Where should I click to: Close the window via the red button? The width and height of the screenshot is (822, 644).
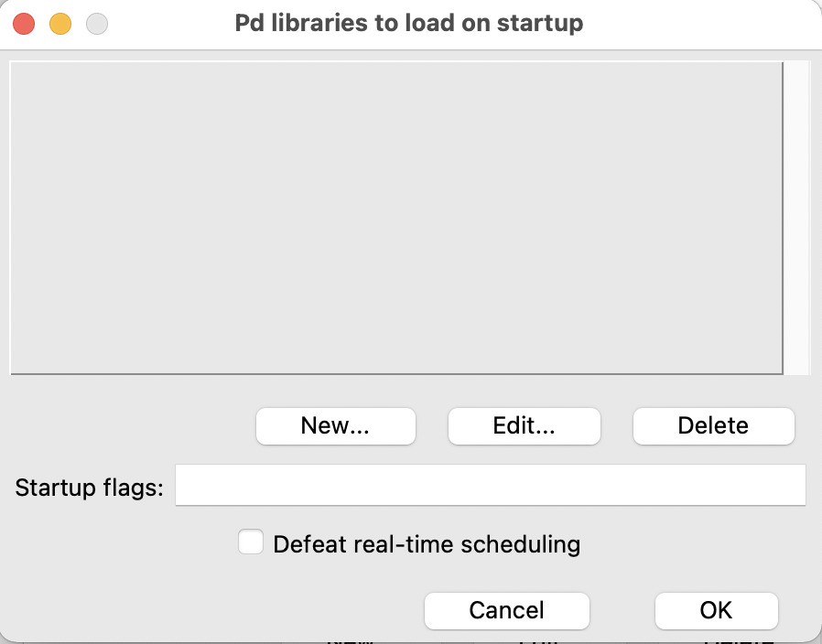24,24
